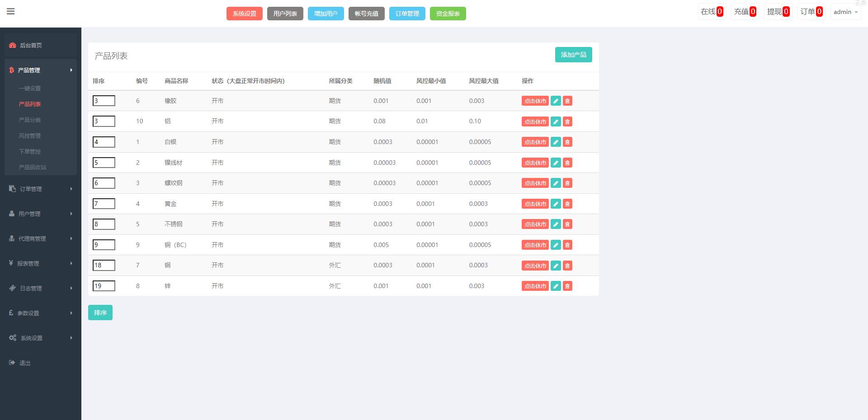The height and width of the screenshot is (420, 868).
Task: Toggle 点击休市 for 铜 (BC) row
Action: 535,245
